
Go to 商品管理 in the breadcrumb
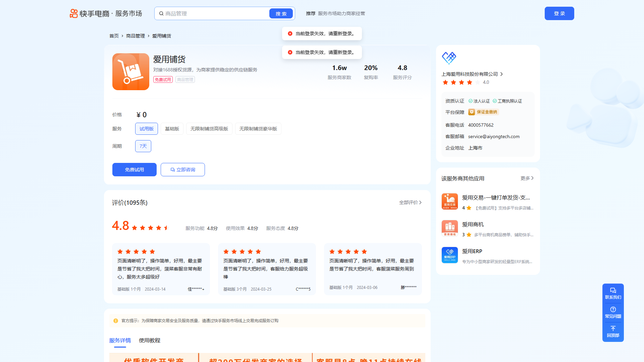pyautogui.click(x=136, y=36)
